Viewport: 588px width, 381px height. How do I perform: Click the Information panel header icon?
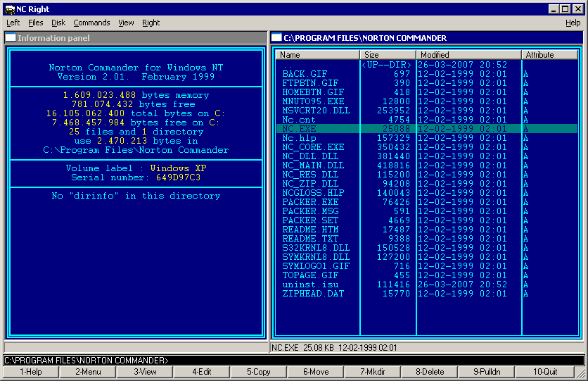[x=11, y=38]
